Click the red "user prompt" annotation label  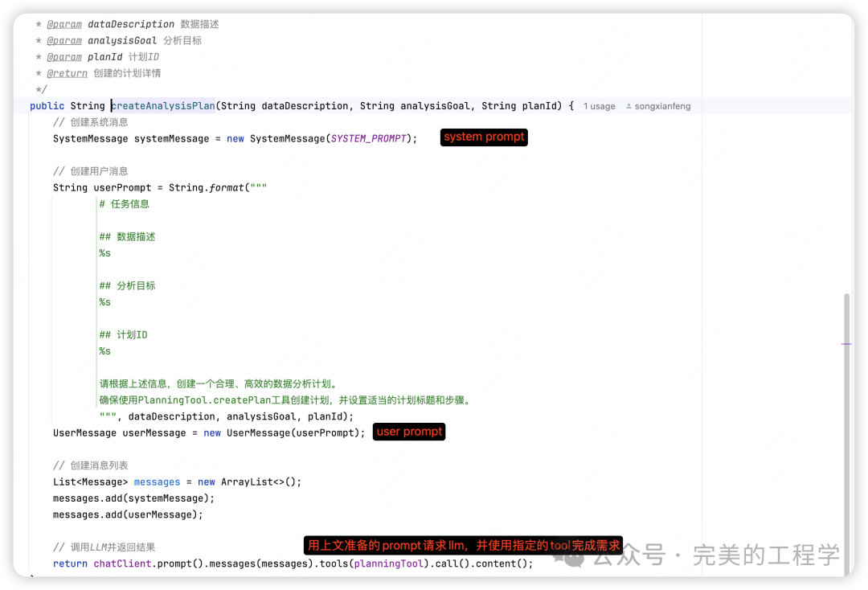[409, 432]
